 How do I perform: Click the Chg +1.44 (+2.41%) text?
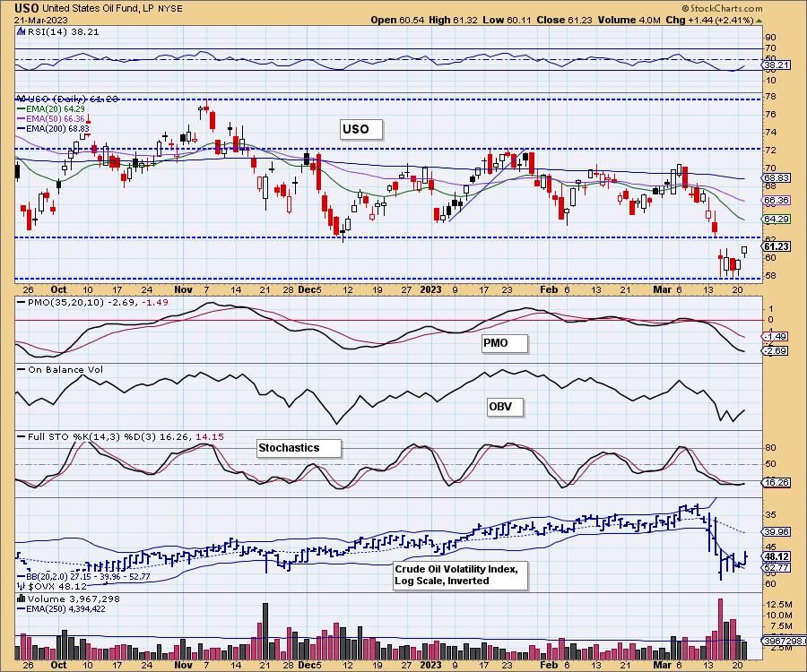pos(709,20)
